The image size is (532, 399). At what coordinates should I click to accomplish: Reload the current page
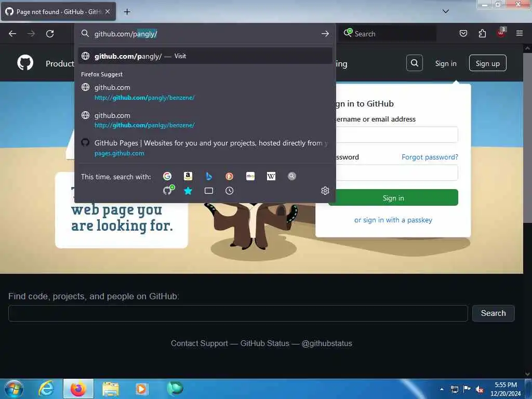point(50,34)
